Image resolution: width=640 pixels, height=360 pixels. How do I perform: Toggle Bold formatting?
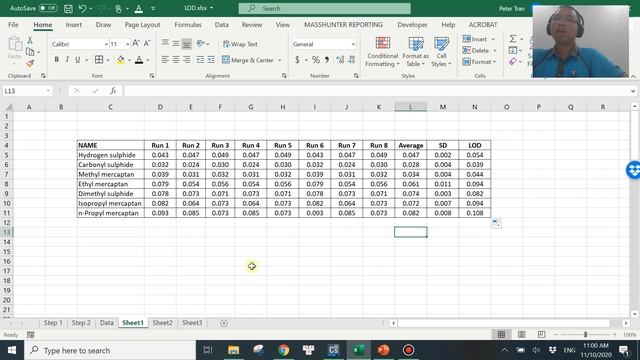click(56, 60)
